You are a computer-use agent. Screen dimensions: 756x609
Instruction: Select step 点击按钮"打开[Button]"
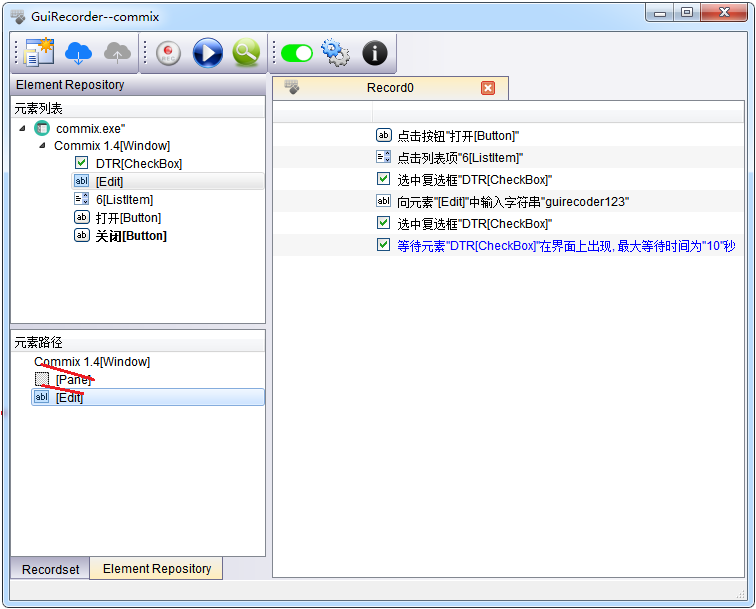click(458, 136)
